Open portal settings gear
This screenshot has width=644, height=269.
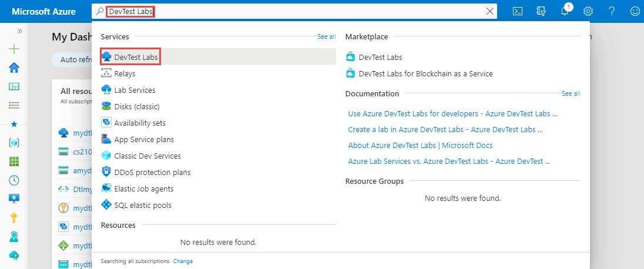pos(588,11)
